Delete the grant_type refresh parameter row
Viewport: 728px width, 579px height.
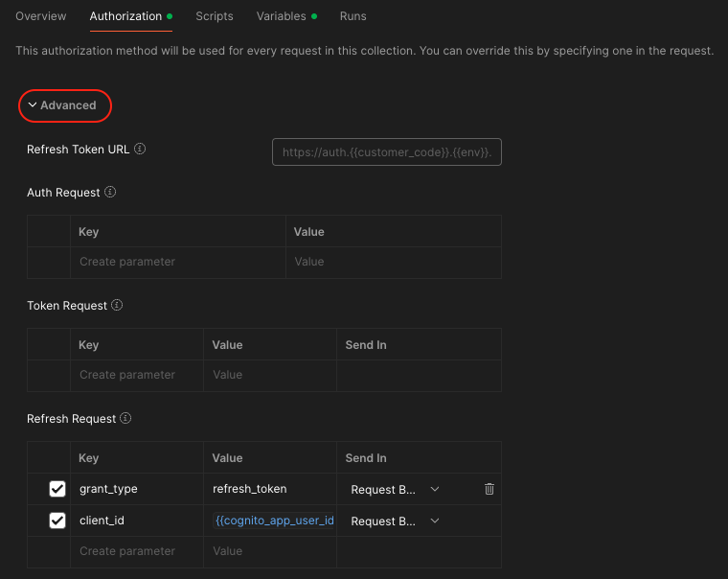coord(489,489)
